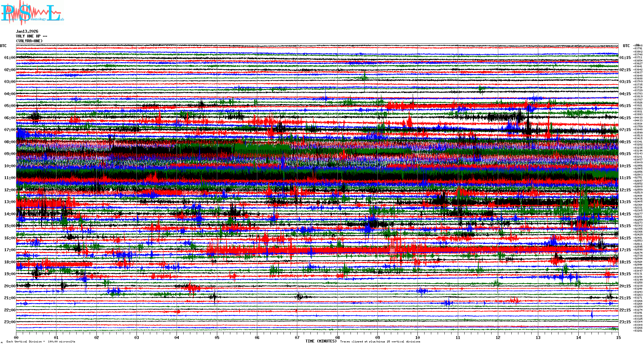Screen dimensions: 644x346
Task: Click the 08:15 time label on right
Action: click(x=625, y=142)
